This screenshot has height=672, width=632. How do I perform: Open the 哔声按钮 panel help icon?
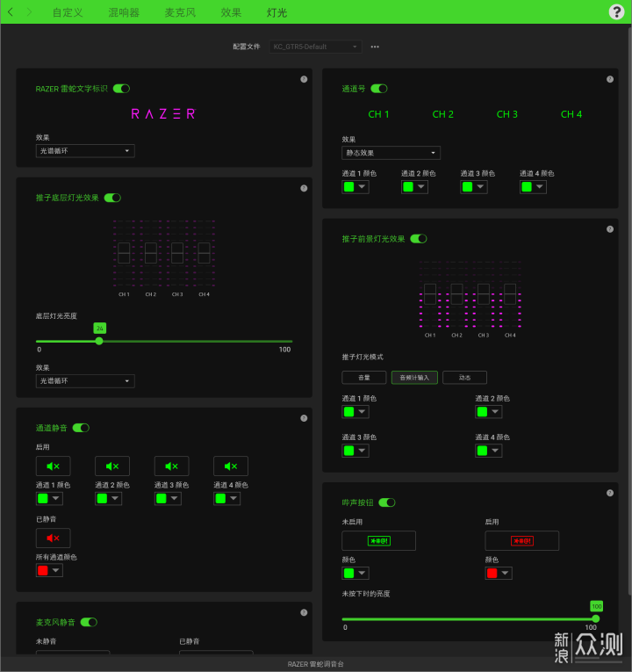tap(610, 493)
